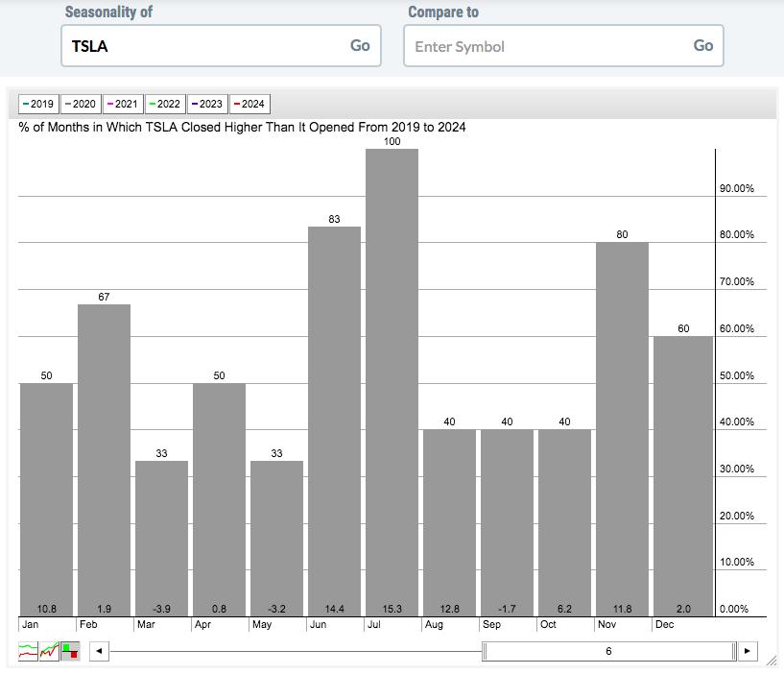
Task: Click the June bar showing 83
Action: [334, 421]
